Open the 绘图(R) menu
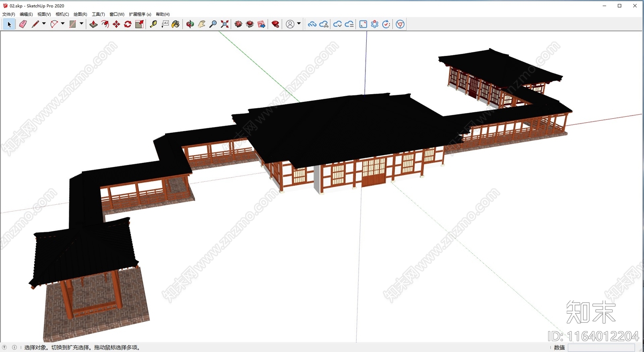This screenshot has height=352, width=644. (80, 14)
